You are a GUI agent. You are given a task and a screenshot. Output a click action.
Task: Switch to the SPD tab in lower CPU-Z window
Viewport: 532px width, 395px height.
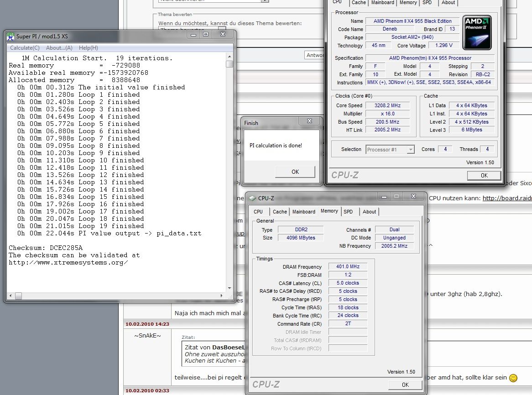(x=348, y=212)
